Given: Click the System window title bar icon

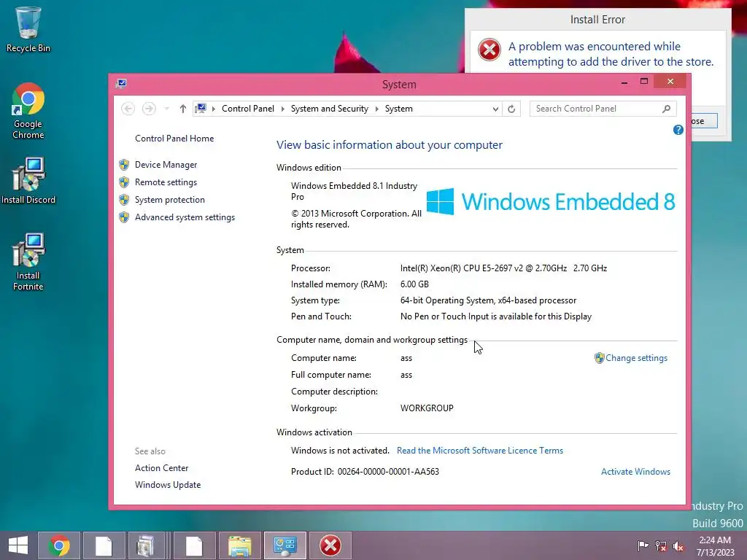Looking at the screenshot, I should pyautogui.click(x=121, y=84).
